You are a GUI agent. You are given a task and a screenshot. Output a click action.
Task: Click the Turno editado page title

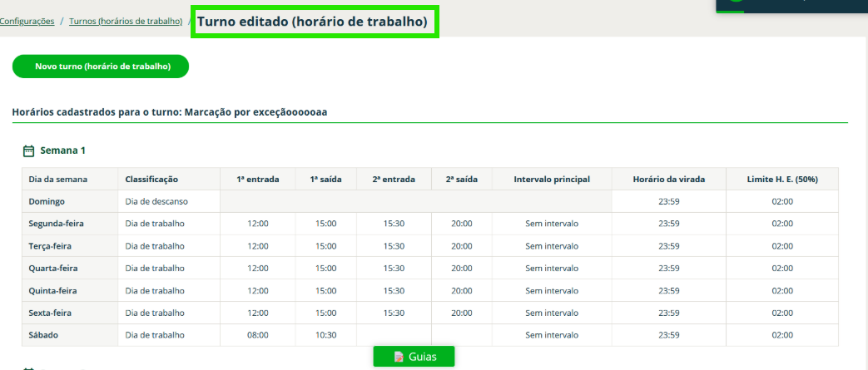pos(315,22)
